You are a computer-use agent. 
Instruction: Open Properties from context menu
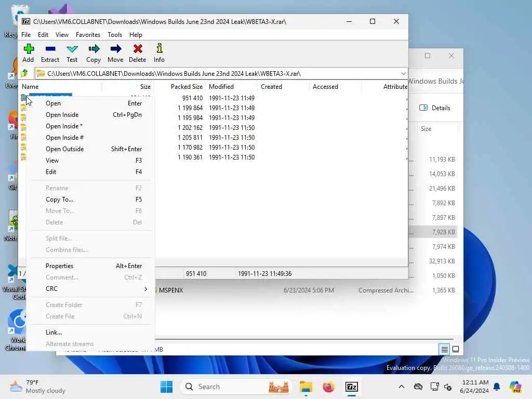(x=90, y=266)
